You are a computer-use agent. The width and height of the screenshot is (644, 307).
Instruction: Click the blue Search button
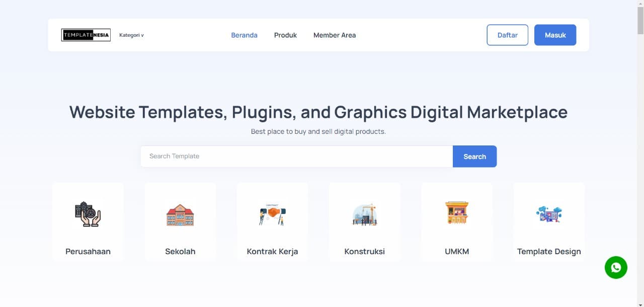pos(474,157)
